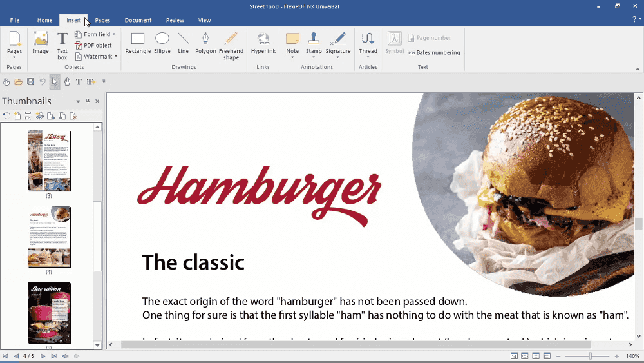Screen dimensions: 644x363
Task: Toggle the Text edit T tool in quick toolbar
Action: (x=79, y=82)
